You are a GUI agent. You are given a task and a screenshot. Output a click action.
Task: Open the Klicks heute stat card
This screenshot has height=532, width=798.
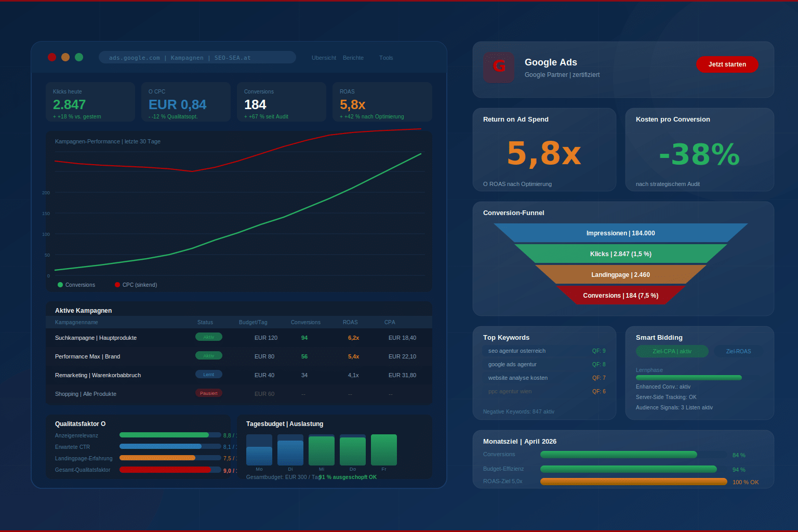(x=90, y=102)
